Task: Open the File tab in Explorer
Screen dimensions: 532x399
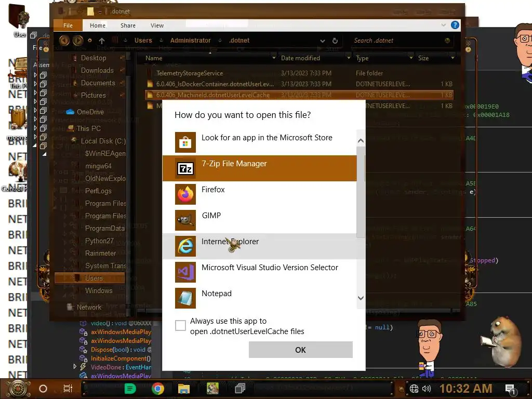Action: (x=68, y=25)
